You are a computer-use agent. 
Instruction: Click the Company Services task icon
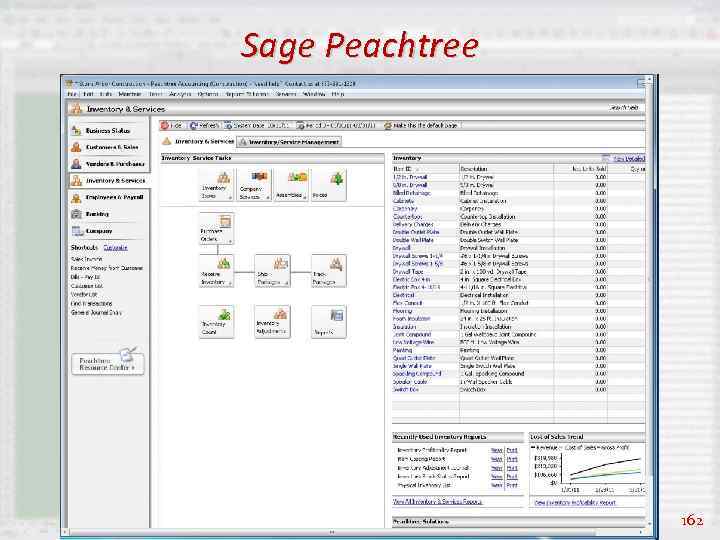pos(254,185)
